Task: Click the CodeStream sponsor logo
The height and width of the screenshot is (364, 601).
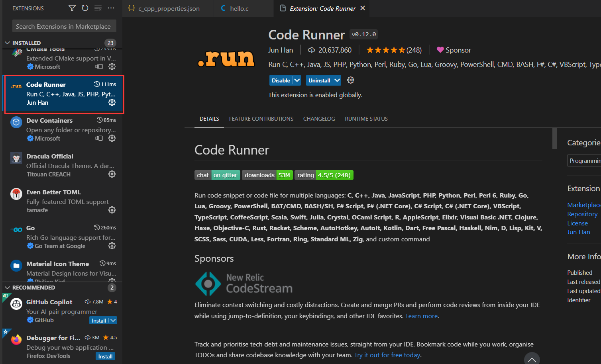Action: [244, 284]
